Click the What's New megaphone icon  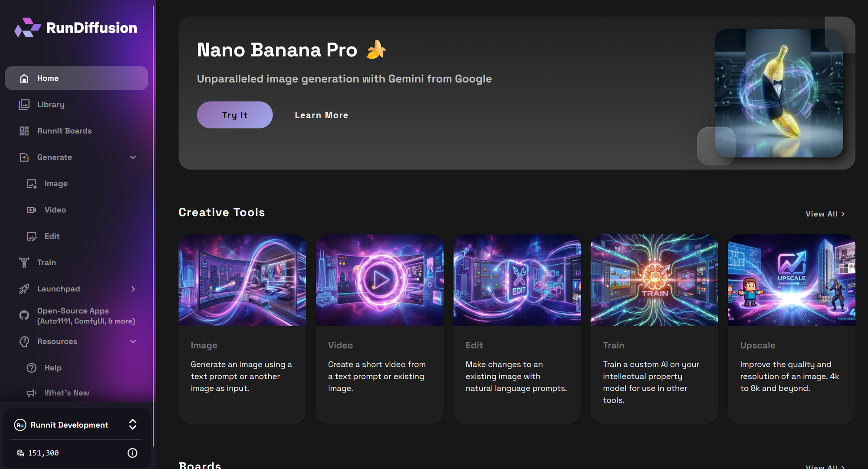tap(32, 393)
